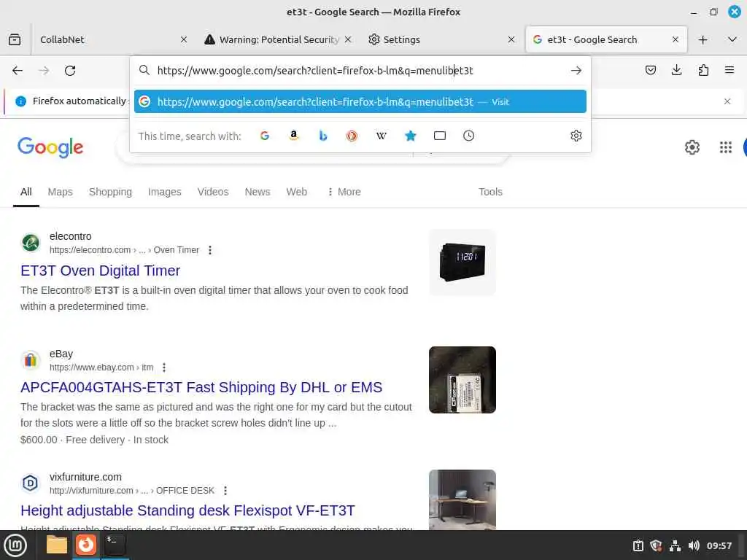Close the Settings tab

pos(511,39)
